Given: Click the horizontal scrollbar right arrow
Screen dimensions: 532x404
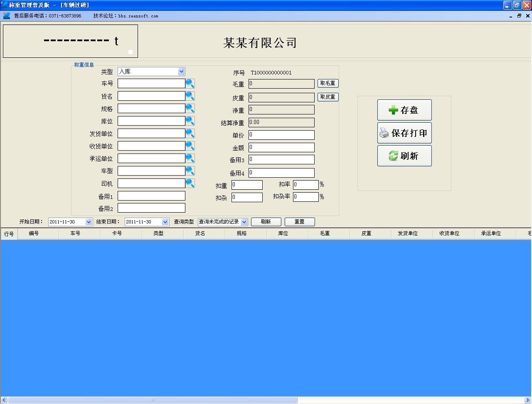Looking at the screenshot, I should coord(528,400).
